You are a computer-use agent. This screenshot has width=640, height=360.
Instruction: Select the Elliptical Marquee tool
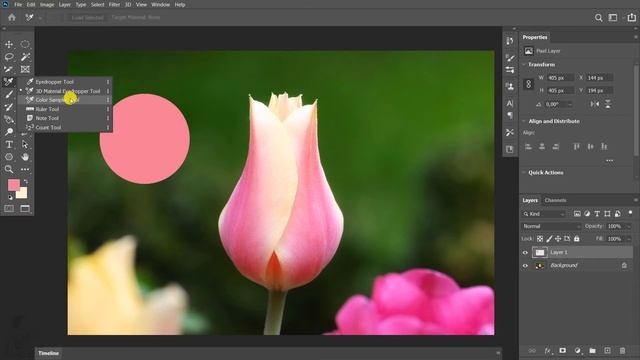(25, 44)
